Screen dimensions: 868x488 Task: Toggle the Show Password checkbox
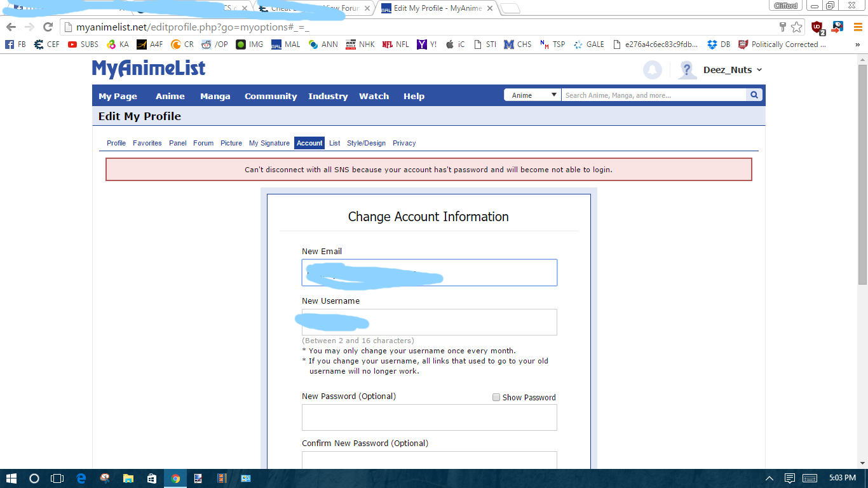coord(496,397)
